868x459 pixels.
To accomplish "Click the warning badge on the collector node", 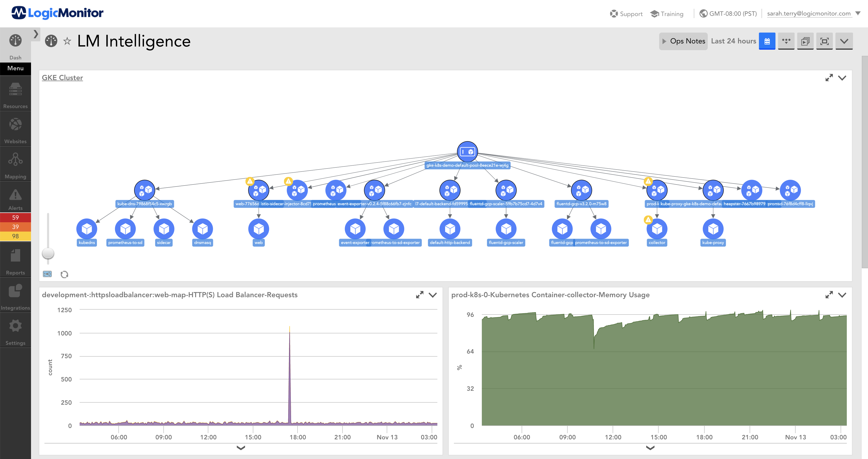I will tap(648, 220).
